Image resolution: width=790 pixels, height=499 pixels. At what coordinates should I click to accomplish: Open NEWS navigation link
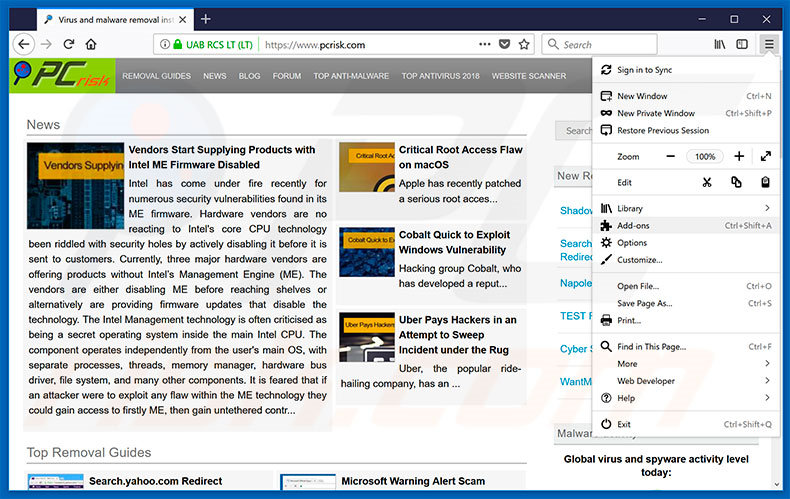click(x=215, y=76)
